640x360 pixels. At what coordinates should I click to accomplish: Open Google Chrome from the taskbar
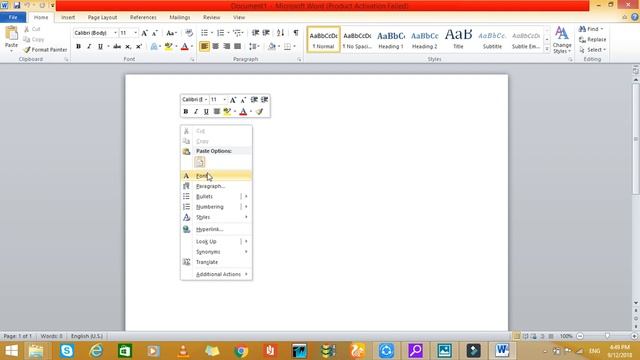point(241,351)
